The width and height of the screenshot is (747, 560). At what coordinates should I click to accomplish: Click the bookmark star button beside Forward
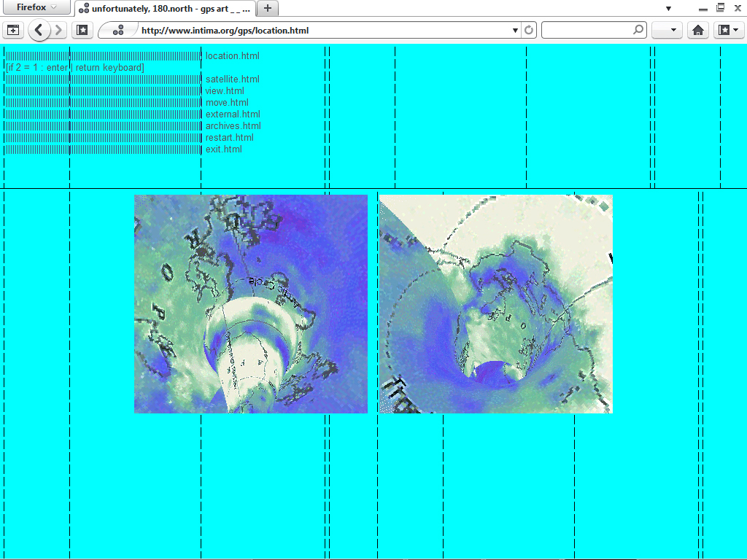pyautogui.click(x=82, y=31)
